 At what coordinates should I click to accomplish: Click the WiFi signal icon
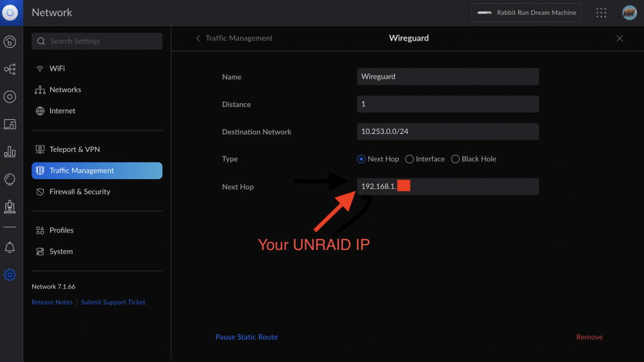(40, 69)
